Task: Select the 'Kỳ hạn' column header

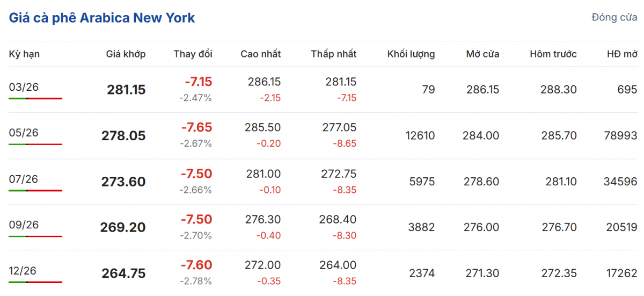Action: (24, 54)
